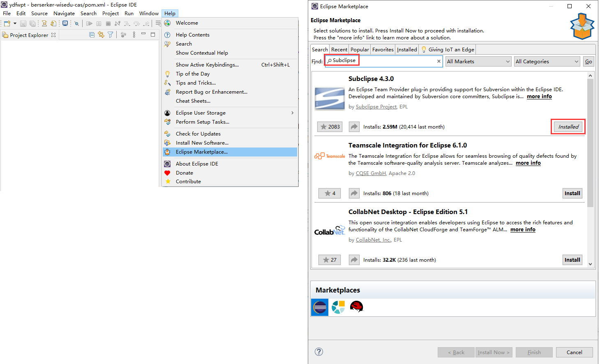Clear the Find search field text
This screenshot has height=364, width=600.
438,62
